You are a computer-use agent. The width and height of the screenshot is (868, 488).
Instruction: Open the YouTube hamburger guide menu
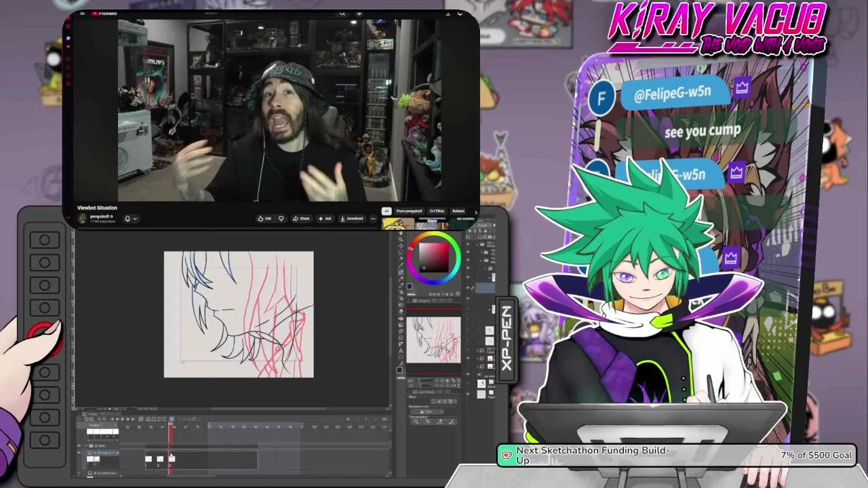pos(82,13)
